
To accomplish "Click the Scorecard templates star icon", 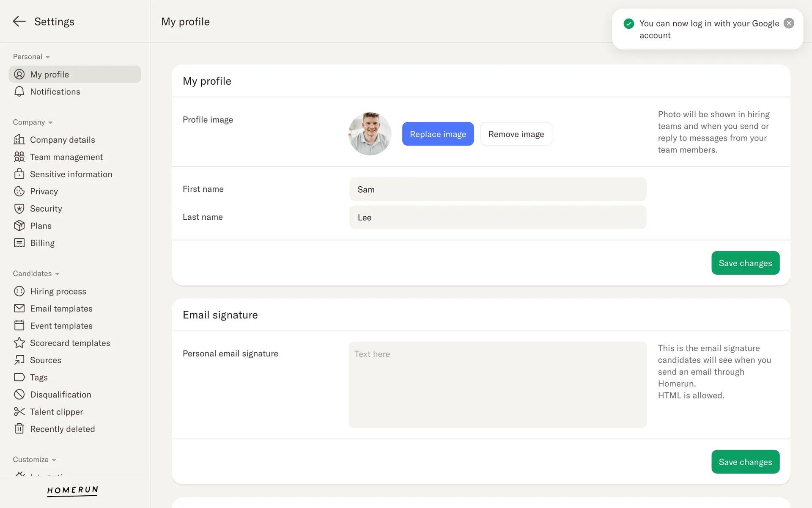I will (19, 343).
